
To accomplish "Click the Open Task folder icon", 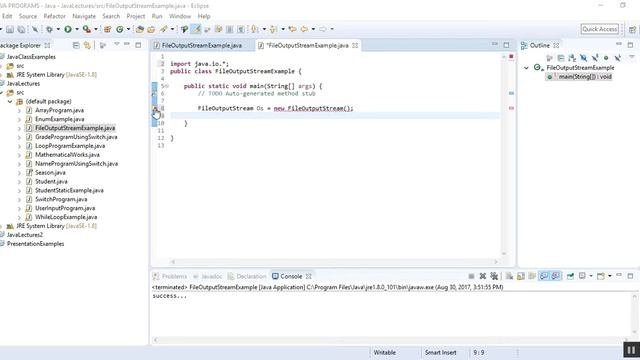I will point(151,29).
